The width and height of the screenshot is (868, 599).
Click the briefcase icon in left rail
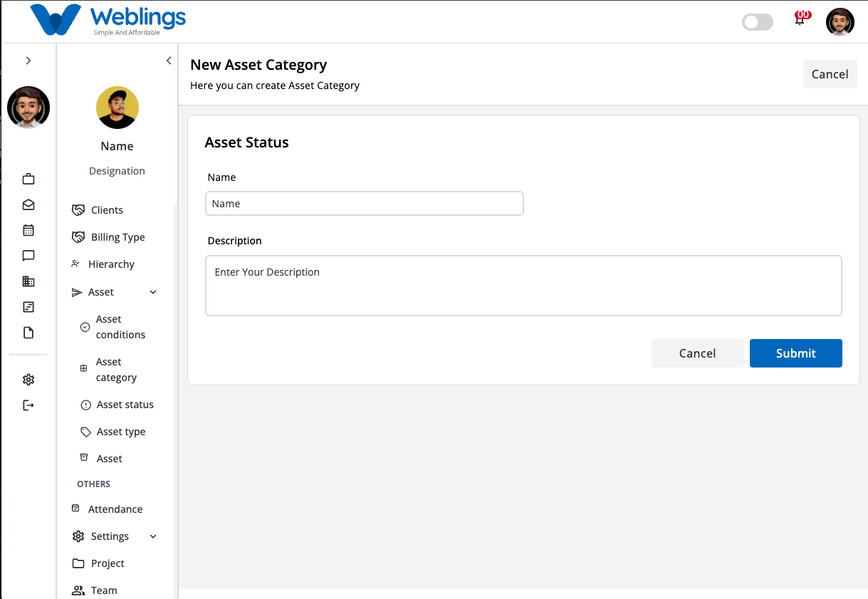pos(28,179)
